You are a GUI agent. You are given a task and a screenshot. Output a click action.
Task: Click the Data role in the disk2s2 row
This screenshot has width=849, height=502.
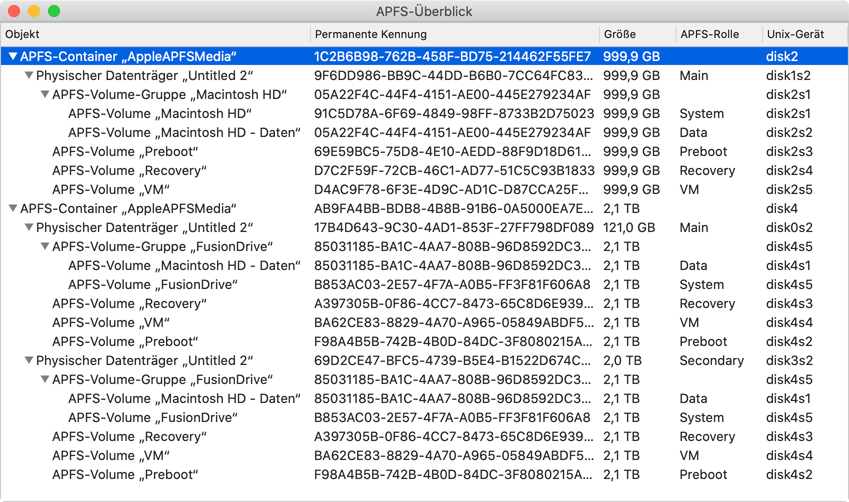(693, 133)
